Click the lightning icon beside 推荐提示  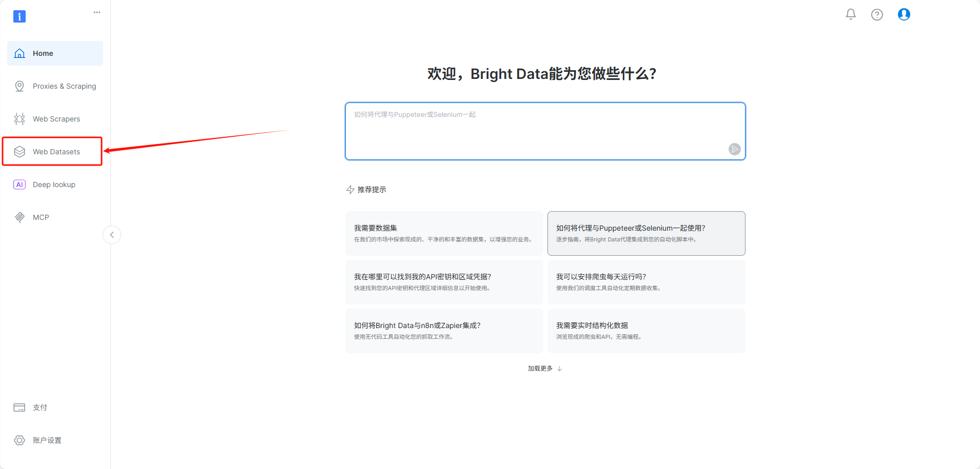pos(350,190)
